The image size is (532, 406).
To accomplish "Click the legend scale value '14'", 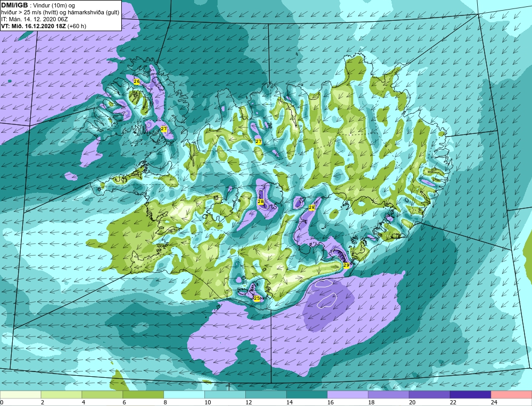I will pos(289,402).
